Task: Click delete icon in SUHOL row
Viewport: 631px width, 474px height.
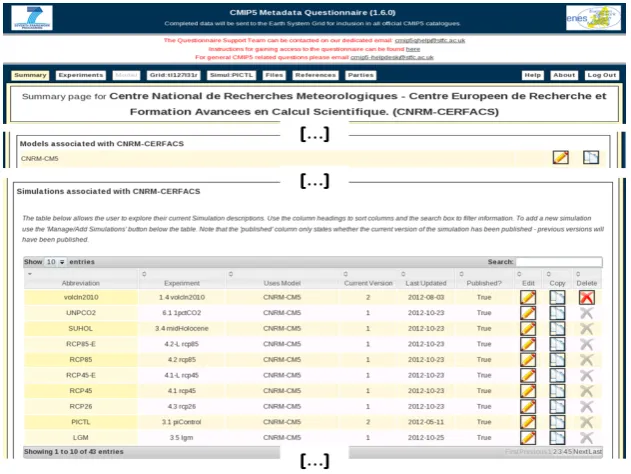Action: tap(587, 328)
